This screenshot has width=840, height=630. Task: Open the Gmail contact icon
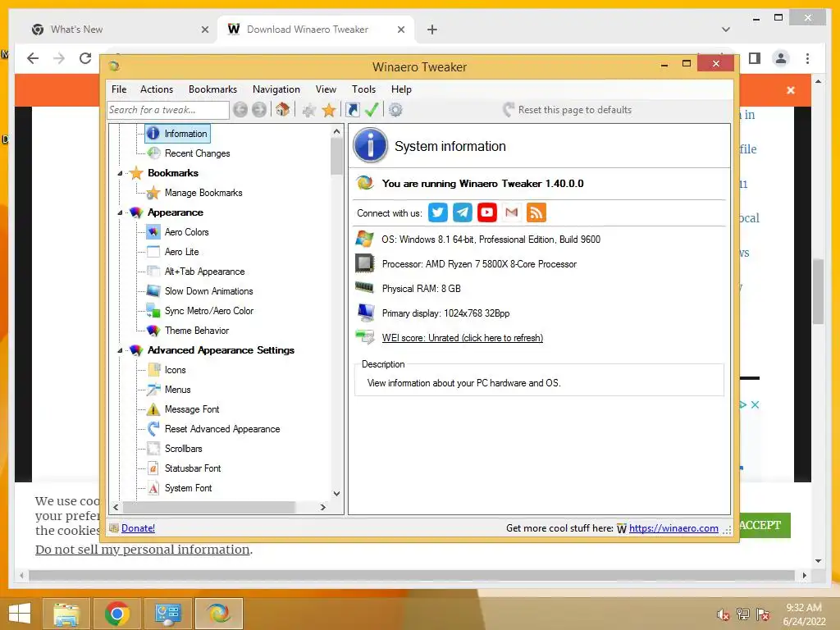[x=512, y=212]
